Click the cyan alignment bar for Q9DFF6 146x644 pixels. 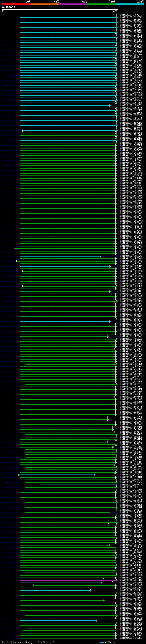pyautogui.click(x=56, y=591)
